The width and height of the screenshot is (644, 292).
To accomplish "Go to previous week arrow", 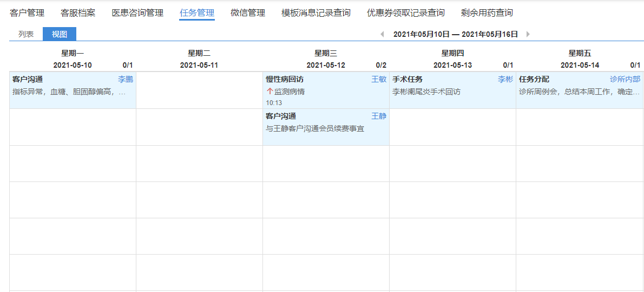I will (382, 34).
